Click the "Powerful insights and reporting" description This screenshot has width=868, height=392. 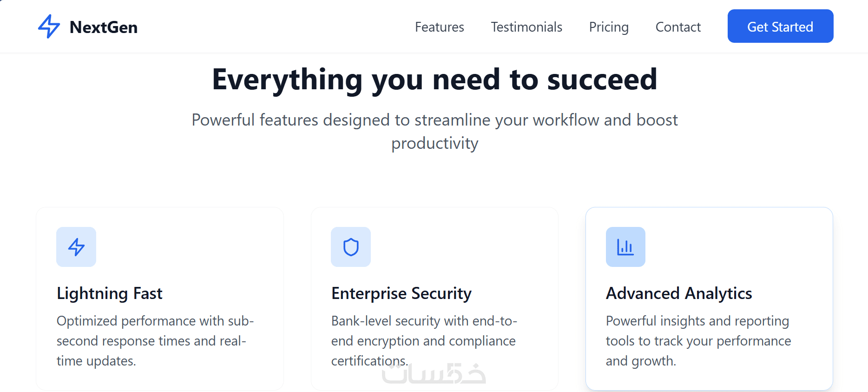[x=698, y=341]
